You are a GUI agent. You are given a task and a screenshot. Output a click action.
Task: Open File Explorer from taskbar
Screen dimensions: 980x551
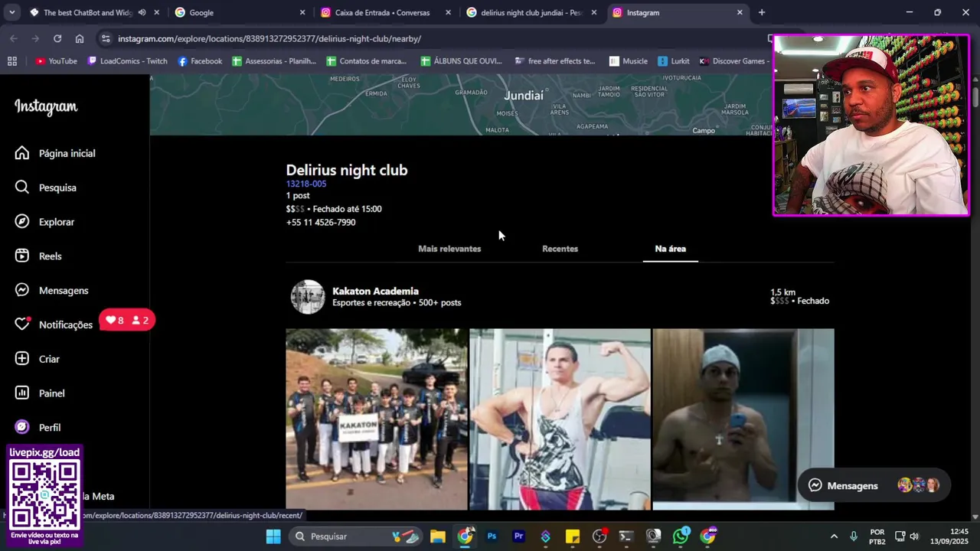pos(438,536)
